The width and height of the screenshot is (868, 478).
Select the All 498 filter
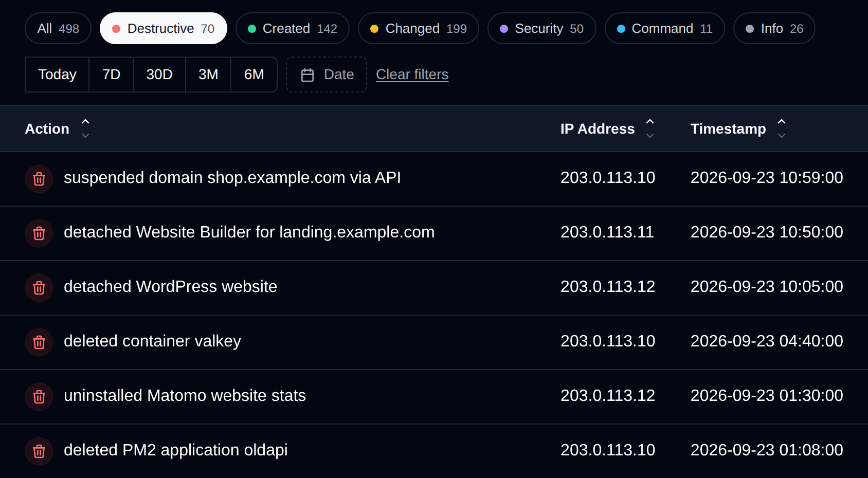[58, 28]
